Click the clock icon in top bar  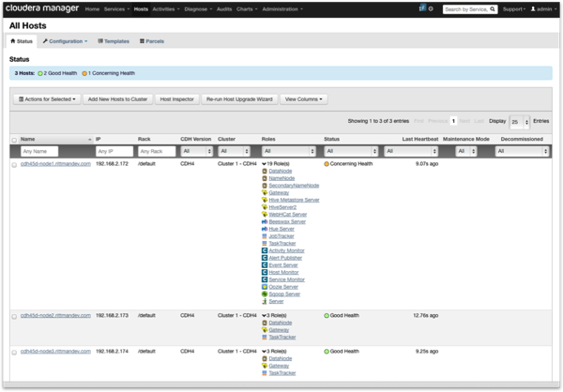(431, 9)
